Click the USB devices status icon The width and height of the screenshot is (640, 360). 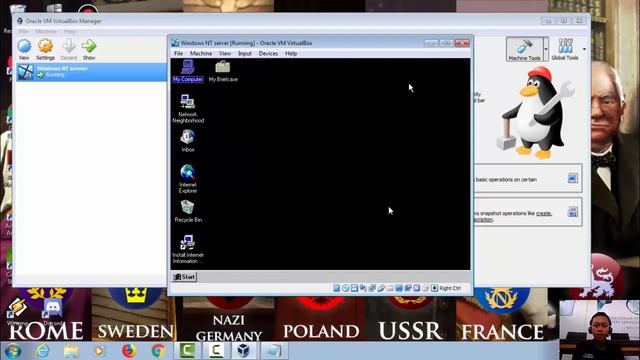tap(381, 288)
